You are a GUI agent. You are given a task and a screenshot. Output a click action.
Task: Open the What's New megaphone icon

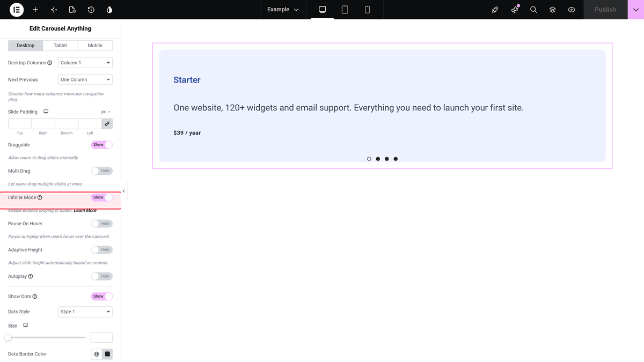pos(515,10)
